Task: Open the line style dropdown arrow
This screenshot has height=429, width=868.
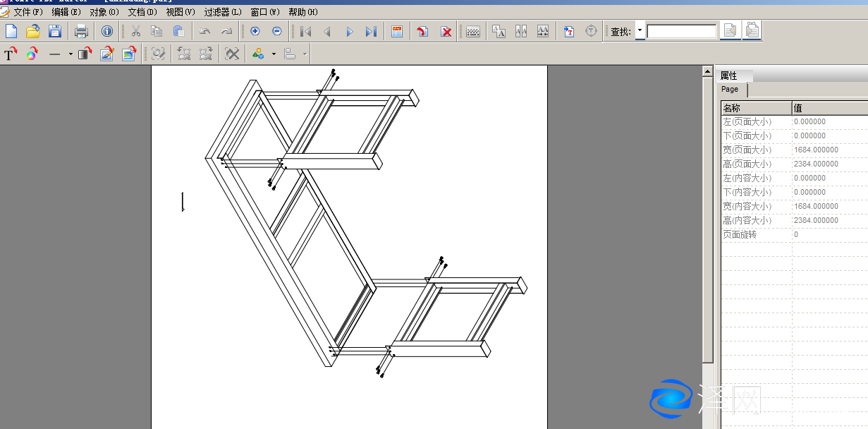Action: pos(71,54)
